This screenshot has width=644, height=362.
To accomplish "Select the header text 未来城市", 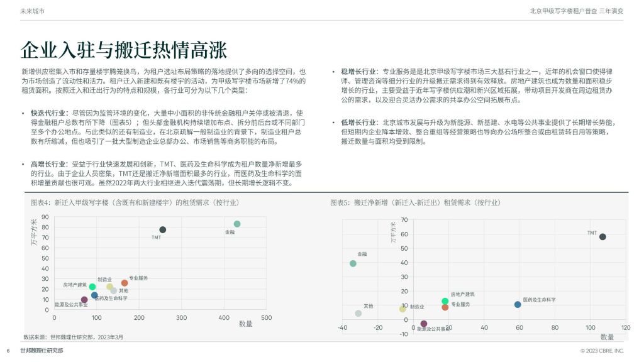I will (x=33, y=11).
